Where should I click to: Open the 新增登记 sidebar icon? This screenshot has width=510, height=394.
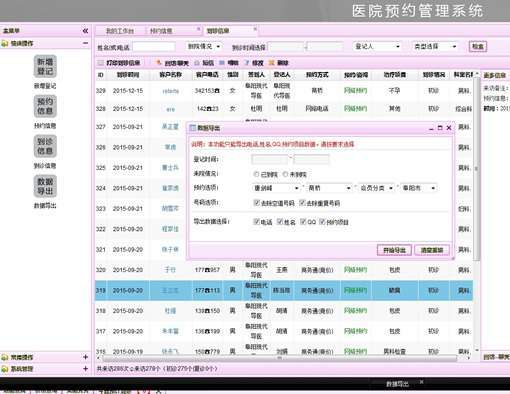coord(45,66)
